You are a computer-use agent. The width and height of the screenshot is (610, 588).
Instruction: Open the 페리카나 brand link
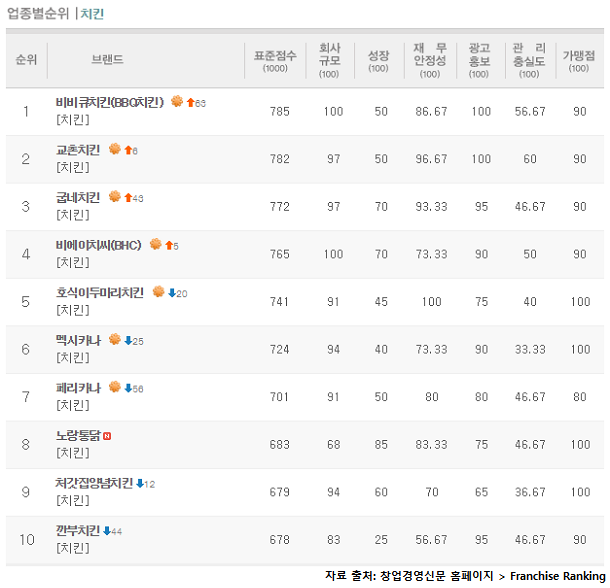coord(78,388)
